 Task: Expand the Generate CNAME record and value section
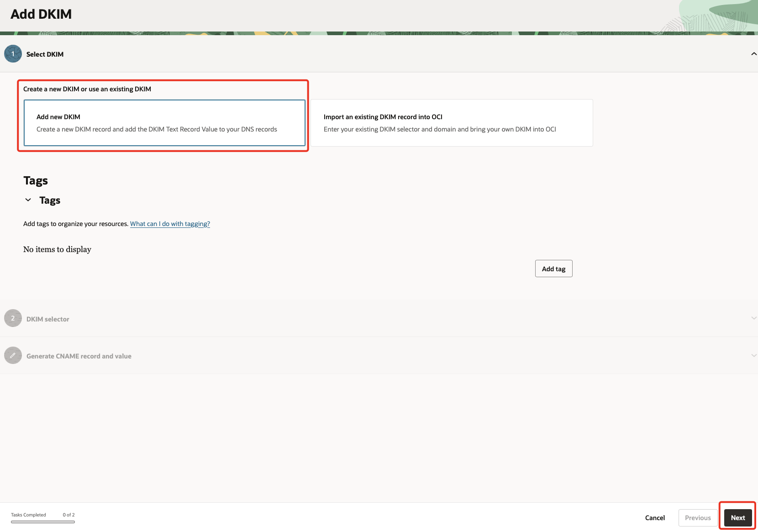(x=753, y=355)
